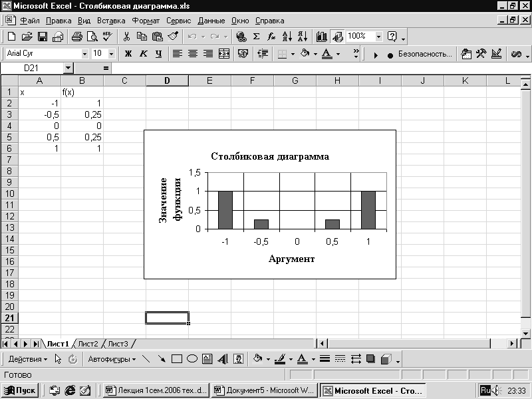Click vertical scrollbar down arrow

click(x=525, y=333)
